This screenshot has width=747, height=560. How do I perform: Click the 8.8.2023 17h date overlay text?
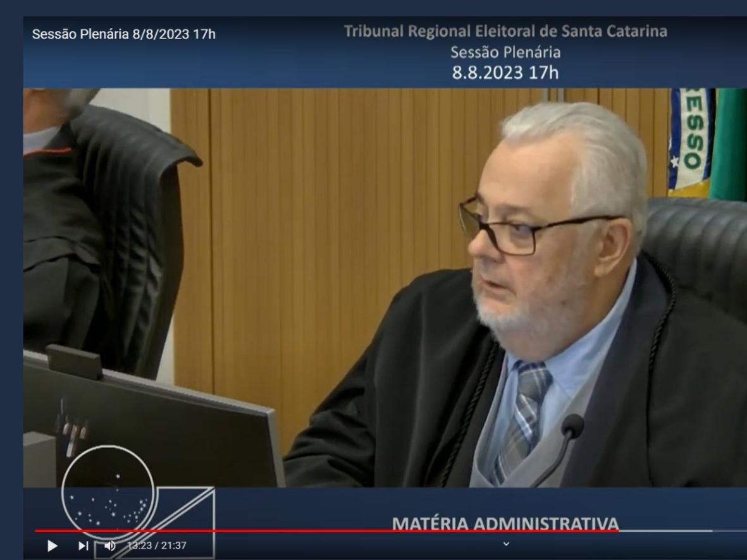[x=505, y=73]
